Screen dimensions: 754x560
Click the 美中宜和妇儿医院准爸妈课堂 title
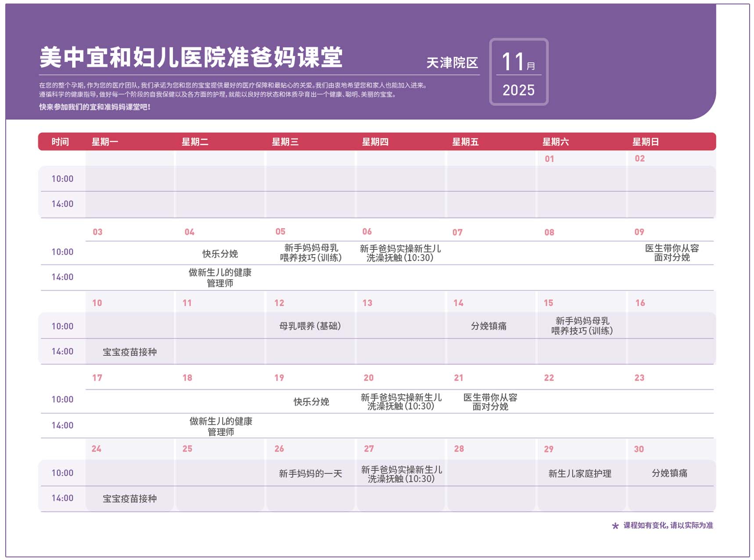pyautogui.click(x=191, y=57)
